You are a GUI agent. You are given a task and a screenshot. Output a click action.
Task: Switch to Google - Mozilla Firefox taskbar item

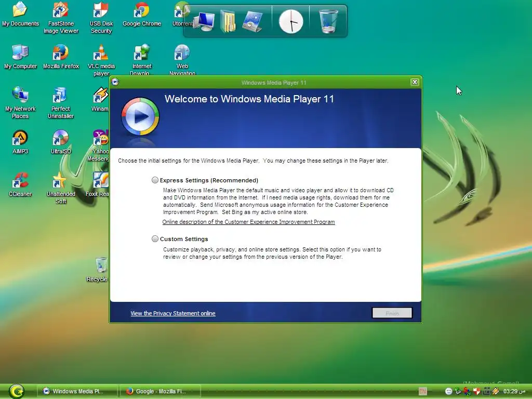click(160, 391)
